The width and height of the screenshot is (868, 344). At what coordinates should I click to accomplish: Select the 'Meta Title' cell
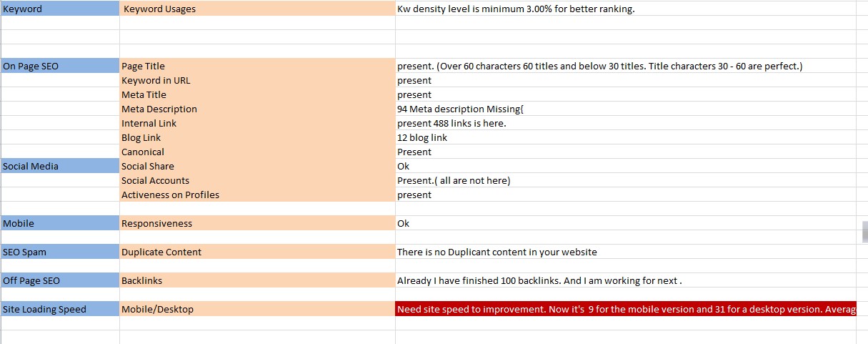click(257, 94)
